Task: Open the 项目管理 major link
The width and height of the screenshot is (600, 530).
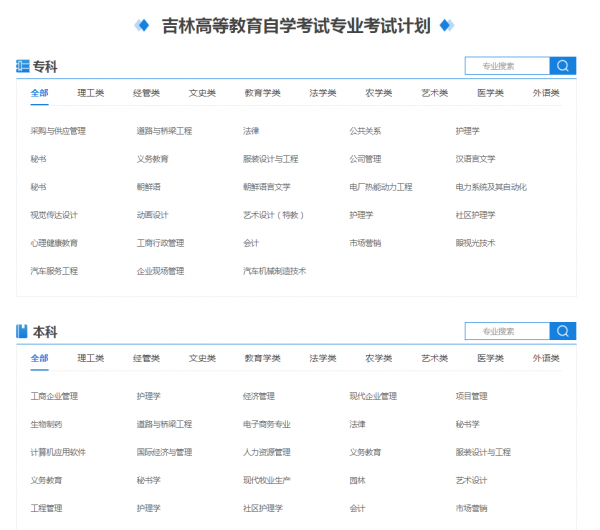Action: (x=471, y=396)
